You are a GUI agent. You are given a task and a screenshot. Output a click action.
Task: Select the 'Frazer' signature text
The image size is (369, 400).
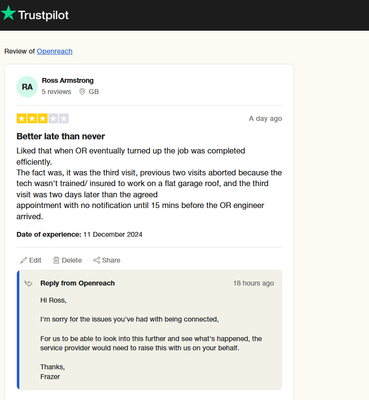[x=50, y=377]
